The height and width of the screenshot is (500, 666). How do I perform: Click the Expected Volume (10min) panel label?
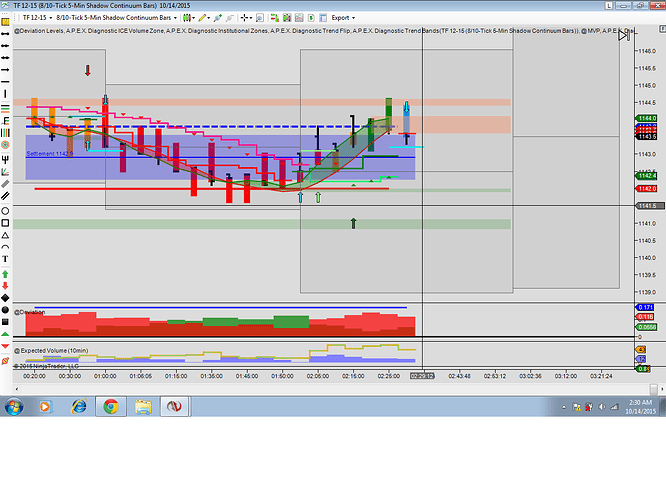pyautogui.click(x=50, y=353)
